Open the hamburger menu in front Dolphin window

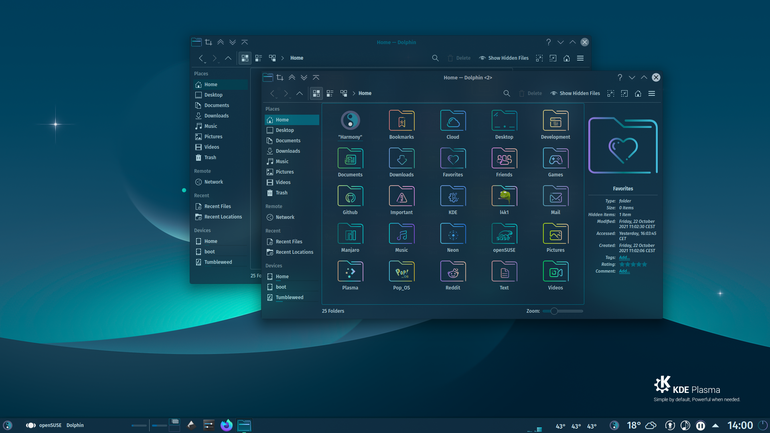tap(652, 93)
